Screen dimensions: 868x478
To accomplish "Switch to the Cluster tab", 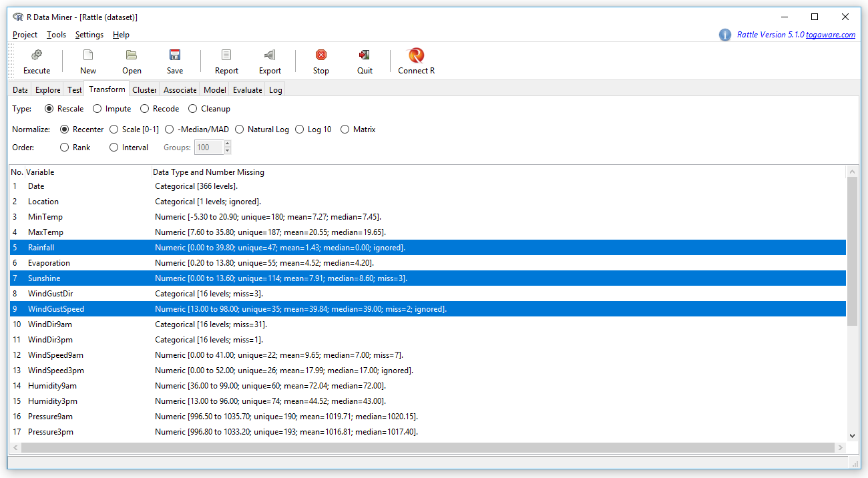I will [144, 89].
